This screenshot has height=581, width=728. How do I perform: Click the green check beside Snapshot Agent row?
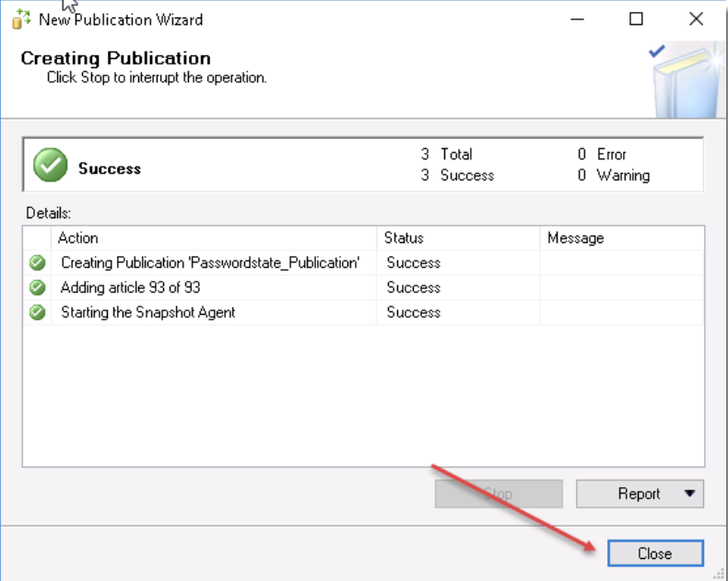[37, 312]
